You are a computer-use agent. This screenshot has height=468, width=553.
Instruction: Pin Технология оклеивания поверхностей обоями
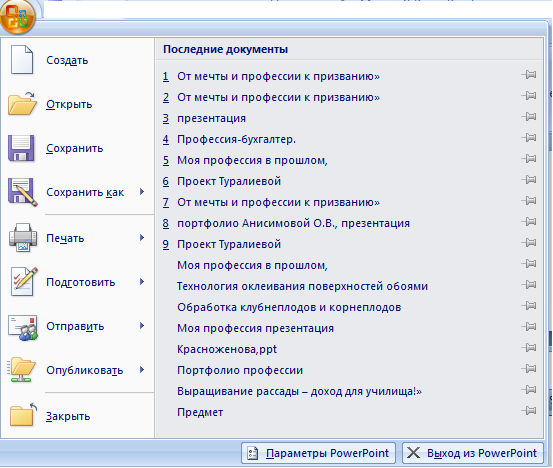coord(529,285)
